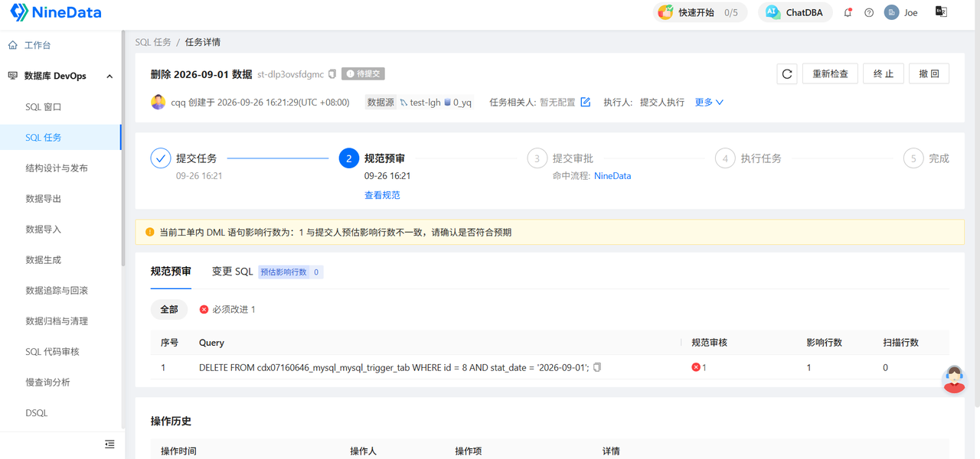
Task: Switch language with the translate icon
Action: 942,11
